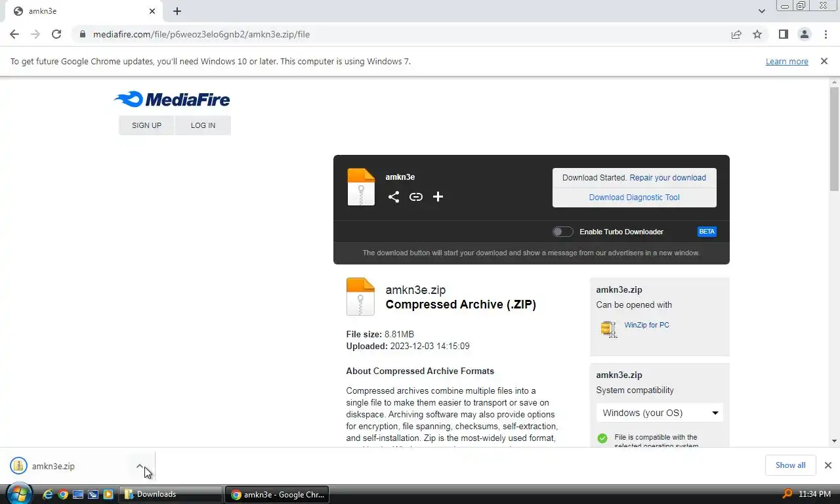Open the tab search dropdown arrow
This screenshot has width=840, height=504.
761,11
